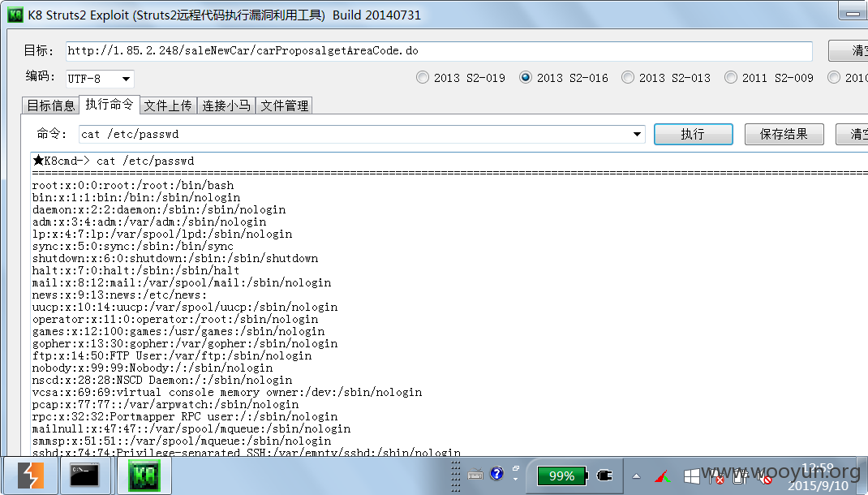The image size is (868, 495).
Task: Click the root:x:0:0 line in output
Action: 133,186
